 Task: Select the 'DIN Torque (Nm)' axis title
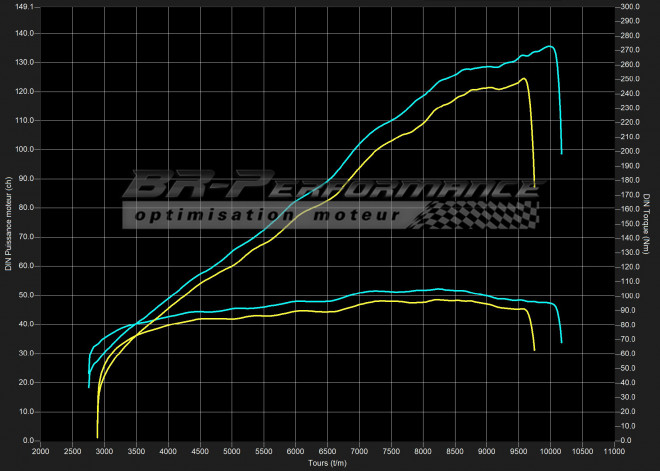click(x=648, y=222)
